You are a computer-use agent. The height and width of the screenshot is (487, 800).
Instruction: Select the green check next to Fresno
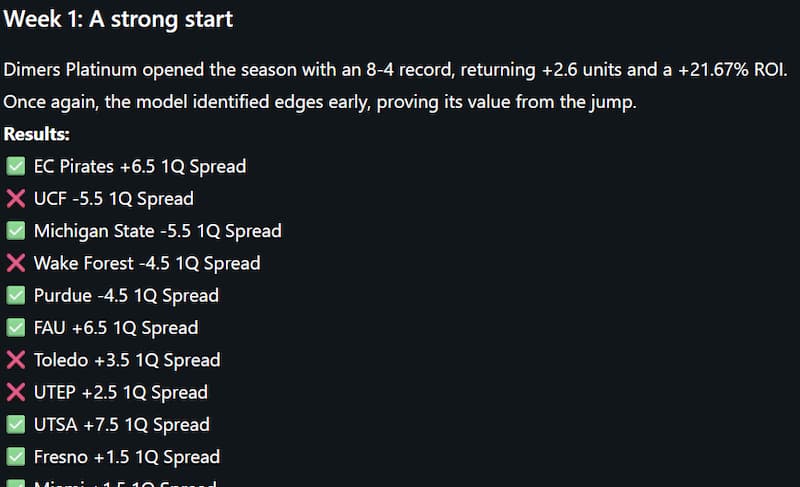[15, 457]
